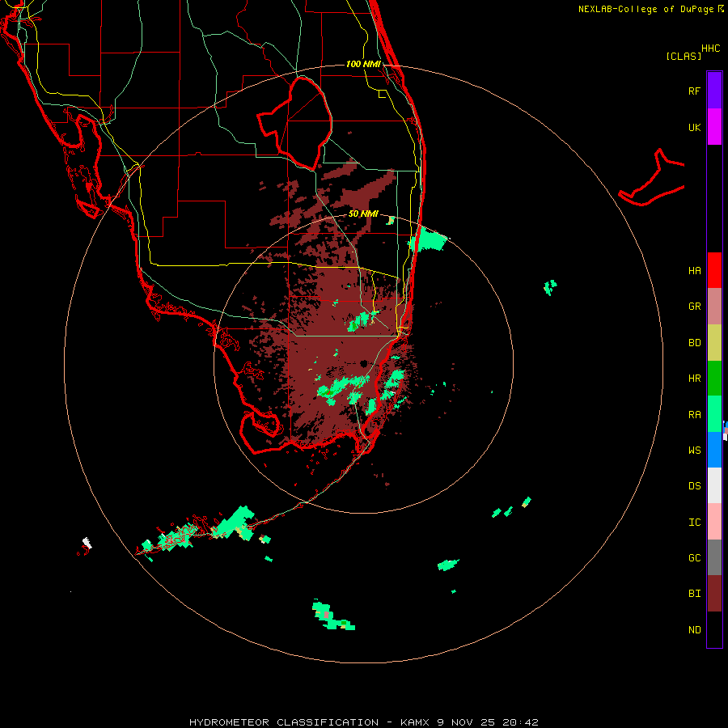728x728 pixels.
Task: Click the RF legend label
Action: pos(694,91)
